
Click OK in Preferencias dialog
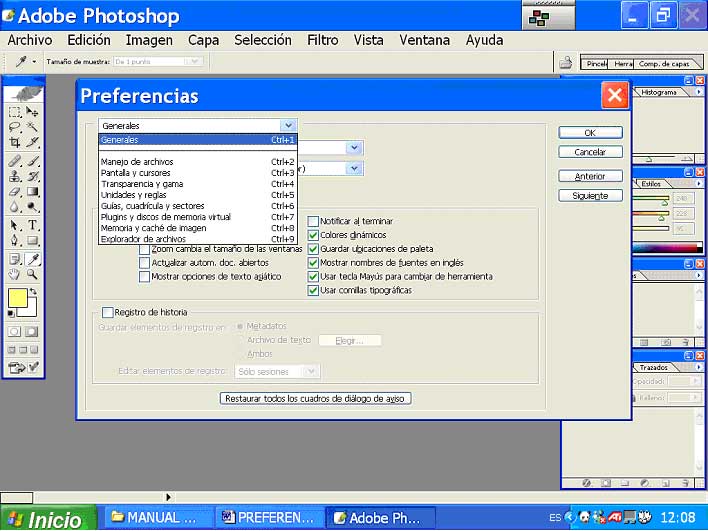point(590,133)
